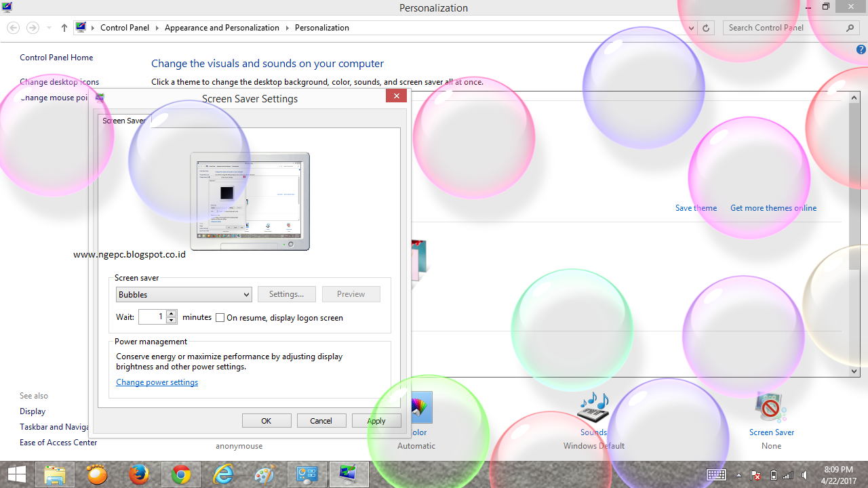Launch Firefox from the taskbar
Image resolution: width=868 pixels, height=488 pixels.
140,474
